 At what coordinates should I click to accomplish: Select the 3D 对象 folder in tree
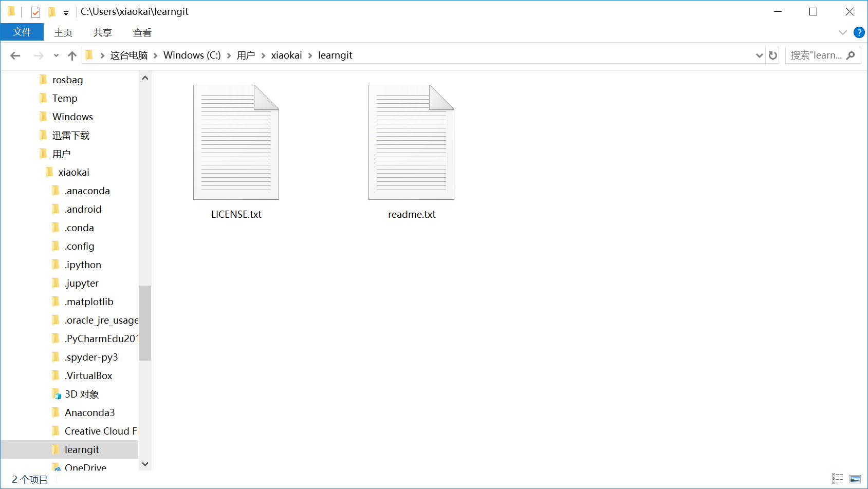tap(82, 394)
